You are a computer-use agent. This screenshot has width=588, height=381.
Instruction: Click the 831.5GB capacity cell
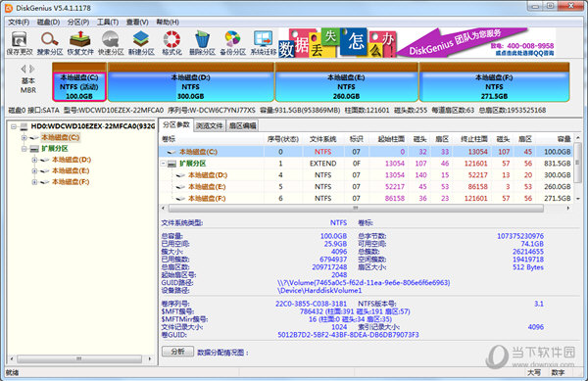coord(558,164)
